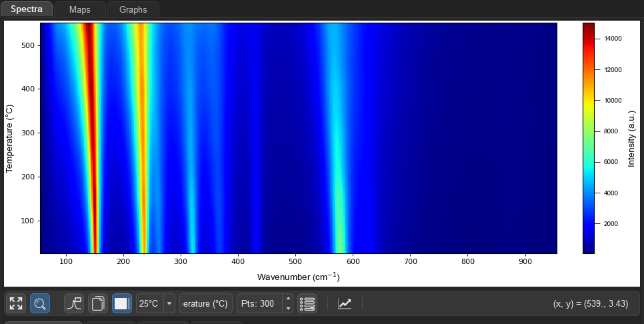Viewport: 644px width, 324px height.
Task: Click the line chart icon
Action: [x=345, y=303]
